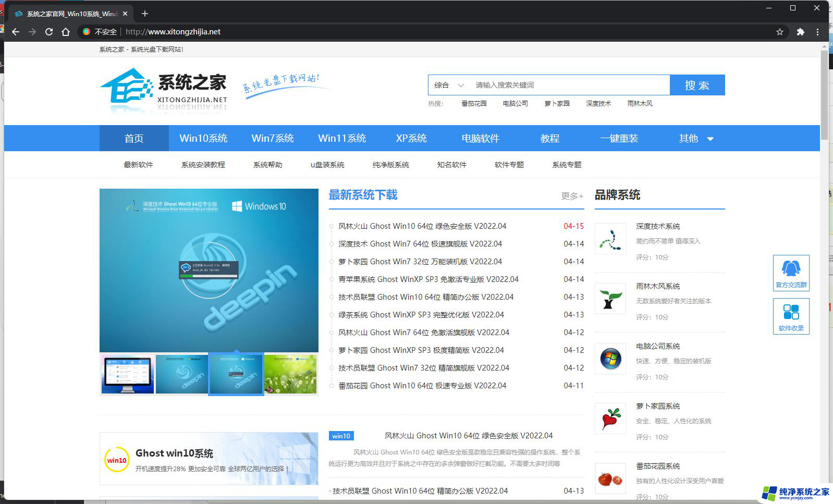833x504 pixels.
Task: Open the browser three-dot menu
Action: [817, 32]
